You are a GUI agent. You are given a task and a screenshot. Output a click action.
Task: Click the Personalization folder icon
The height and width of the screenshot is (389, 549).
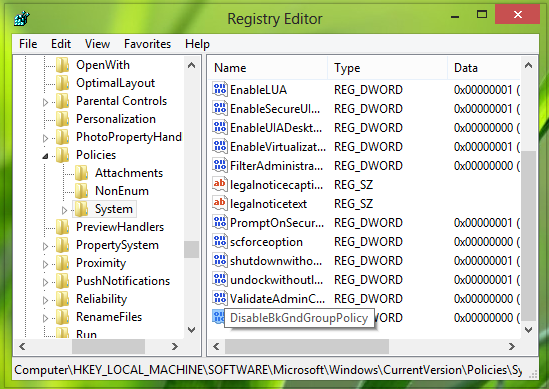tap(63, 119)
